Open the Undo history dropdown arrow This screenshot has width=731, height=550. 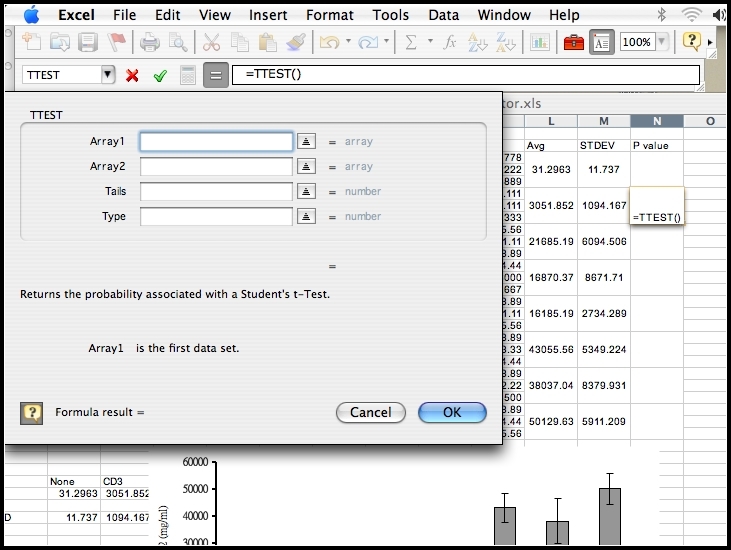[x=348, y=41]
